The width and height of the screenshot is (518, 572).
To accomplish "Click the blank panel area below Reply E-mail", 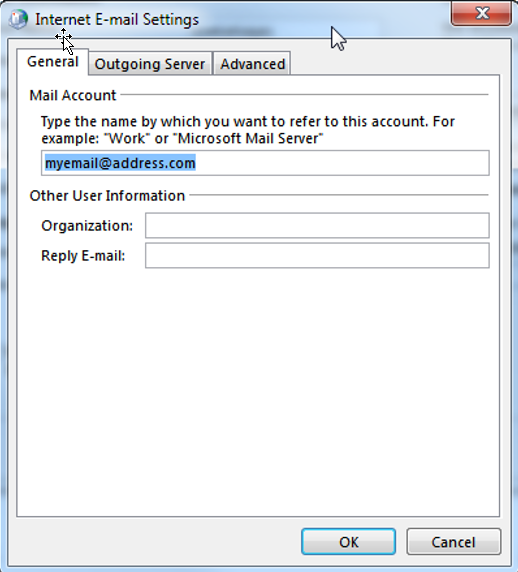I will click(258, 392).
